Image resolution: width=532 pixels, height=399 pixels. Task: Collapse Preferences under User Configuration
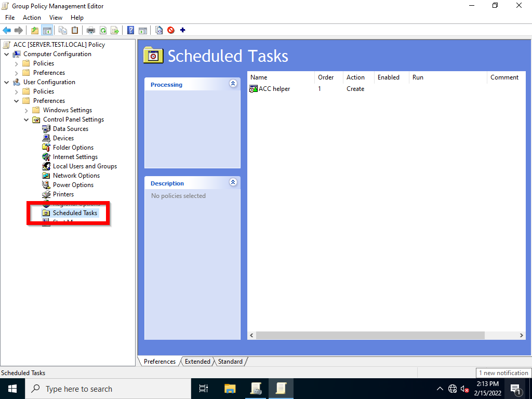pyautogui.click(x=16, y=101)
